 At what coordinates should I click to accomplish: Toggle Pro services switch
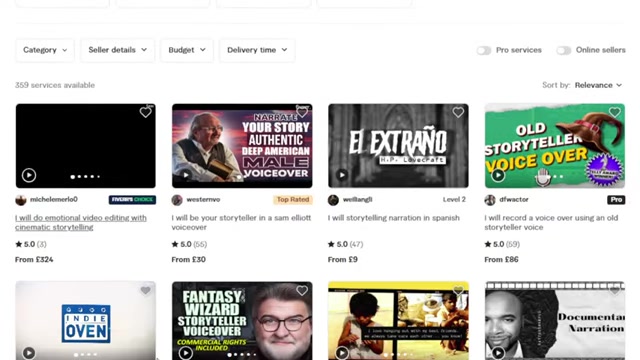484,50
